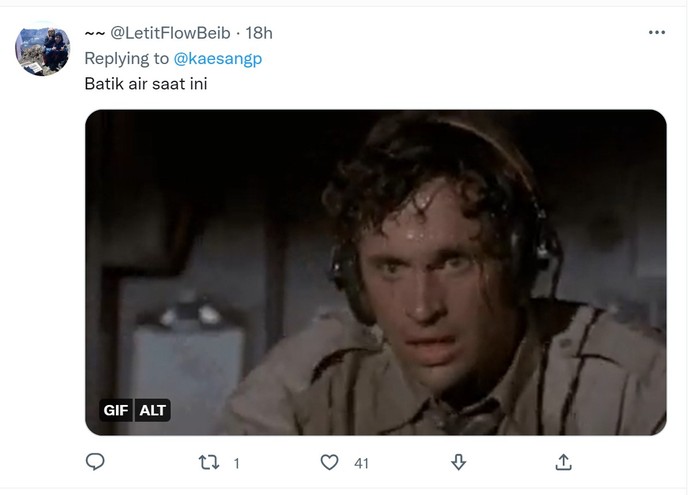Image resolution: width=700 pixels, height=495 pixels.
Task: Click the GIF badge on the media
Action: [x=116, y=410]
